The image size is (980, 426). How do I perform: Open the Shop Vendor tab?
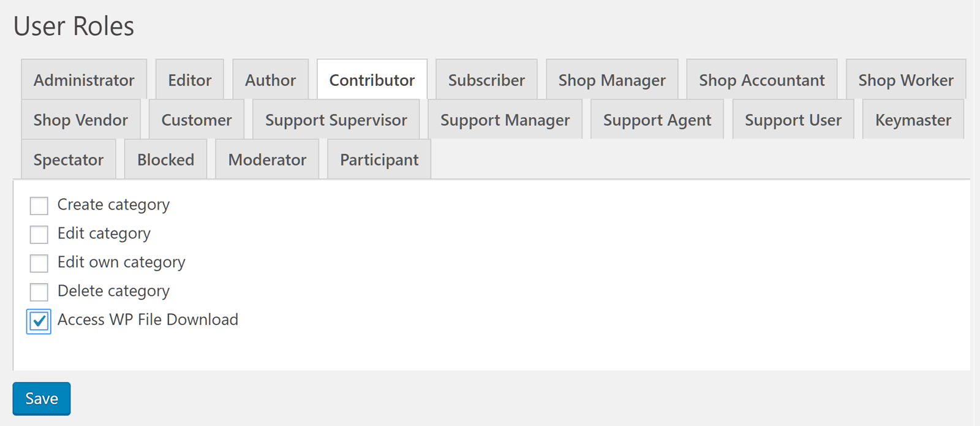(x=81, y=120)
